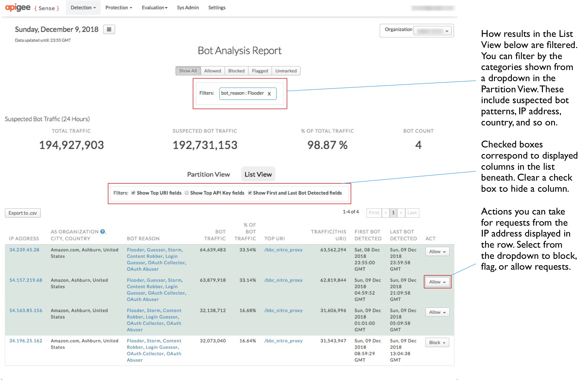The height and width of the screenshot is (380, 588).
Task: Go to next page arrow in pagination
Action: click(x=401, y=213)
